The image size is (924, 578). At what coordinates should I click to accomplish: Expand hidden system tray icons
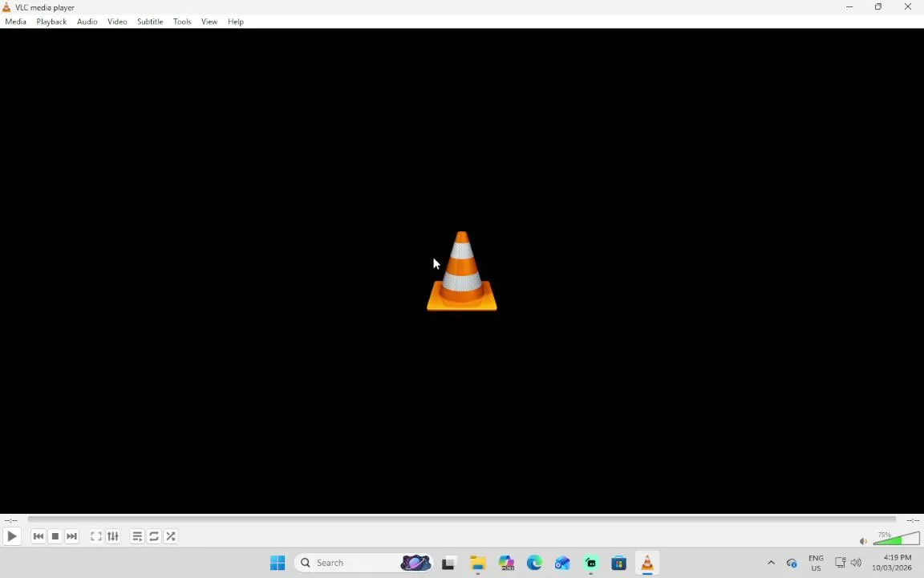771,563
